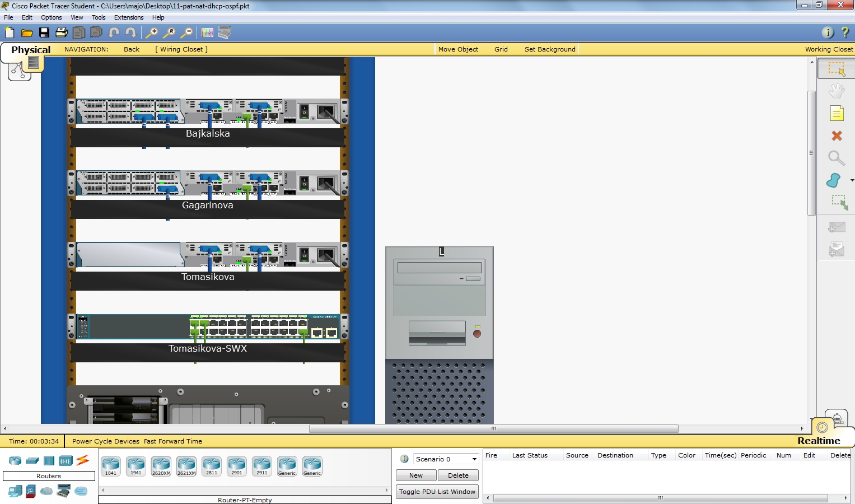
Task: Click the Copy toolbar icon
Action: coord(79,32)
